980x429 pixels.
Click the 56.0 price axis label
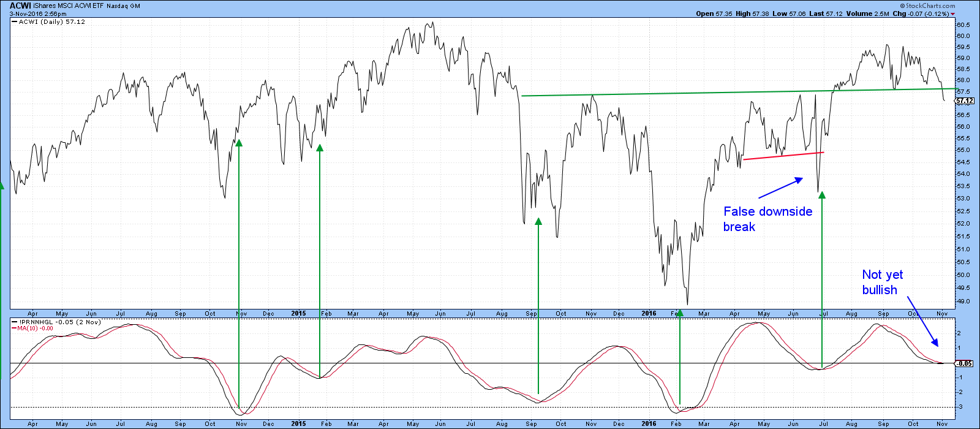coord(963,127)
